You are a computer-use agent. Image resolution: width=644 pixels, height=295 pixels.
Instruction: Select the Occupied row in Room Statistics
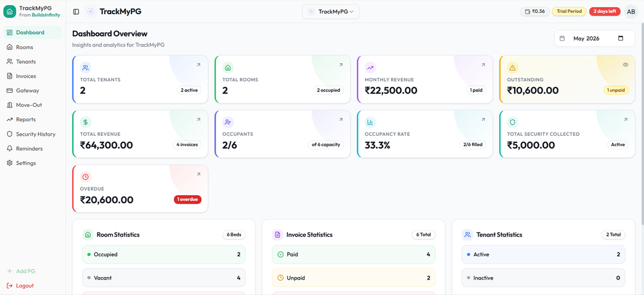point(164,254)
